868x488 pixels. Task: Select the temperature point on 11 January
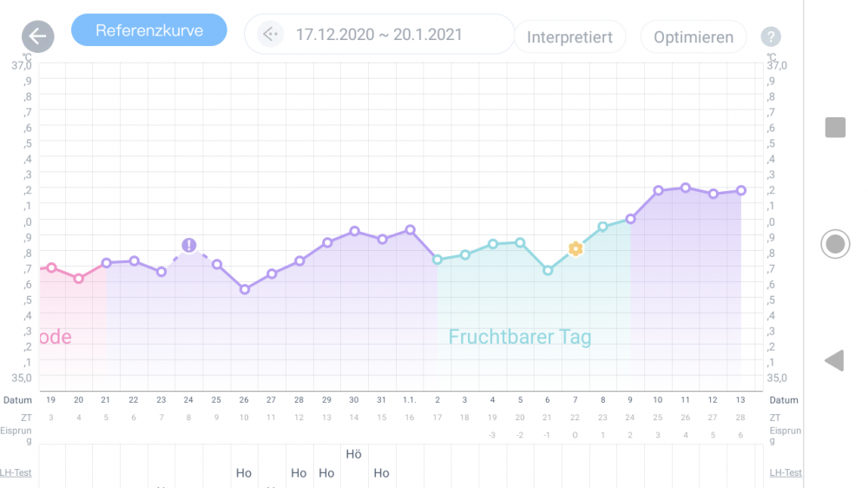click(686, 188)
